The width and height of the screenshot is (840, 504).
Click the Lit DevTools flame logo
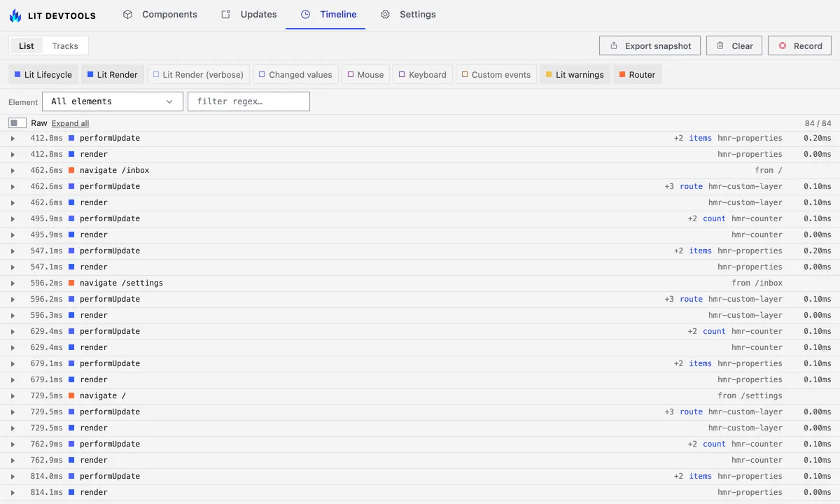click(15, 15)
